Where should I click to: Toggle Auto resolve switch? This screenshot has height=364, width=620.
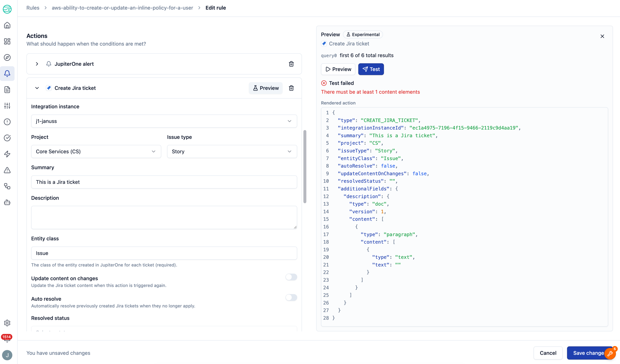pos(291,297)
